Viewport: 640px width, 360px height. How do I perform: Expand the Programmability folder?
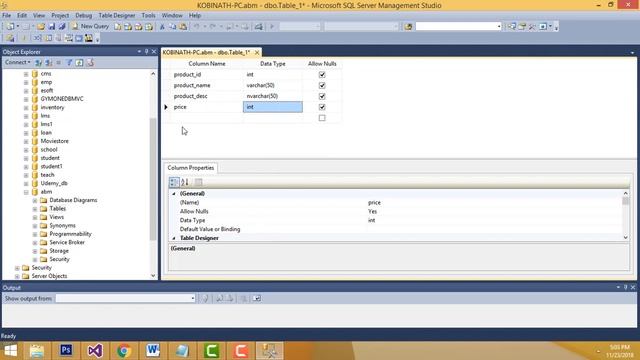coord(35,234)
